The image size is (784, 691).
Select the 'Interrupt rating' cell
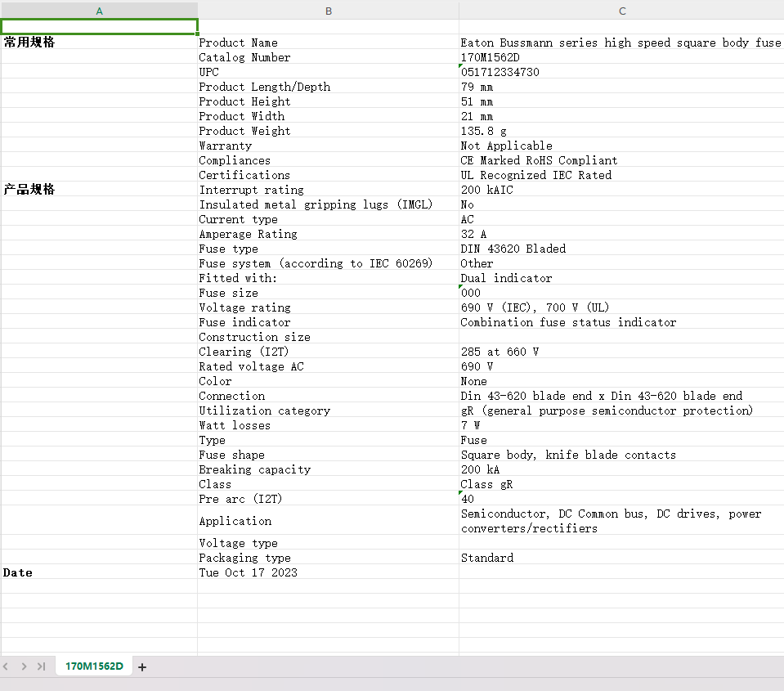coord(328,190)
